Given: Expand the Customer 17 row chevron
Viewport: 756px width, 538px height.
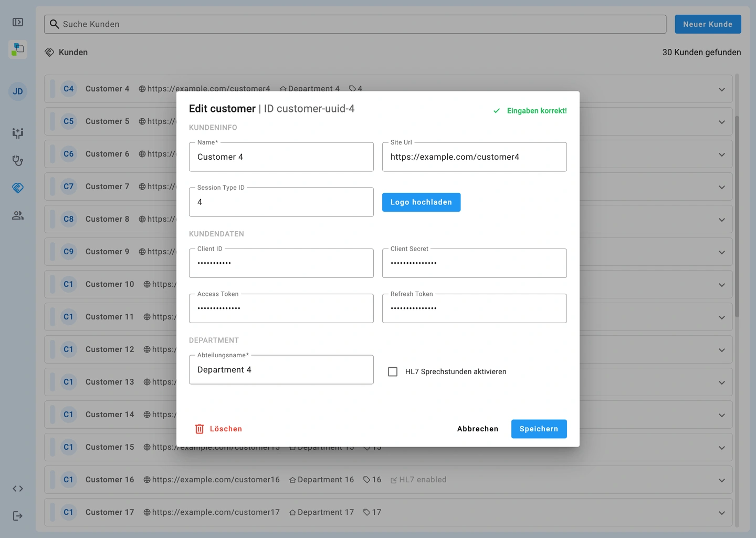Looking at the screenshot, I should pos(722,513).
